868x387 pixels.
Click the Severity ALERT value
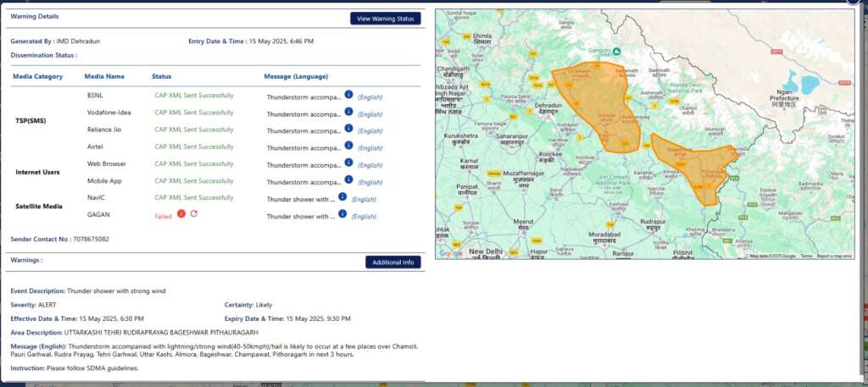[47, 305]
